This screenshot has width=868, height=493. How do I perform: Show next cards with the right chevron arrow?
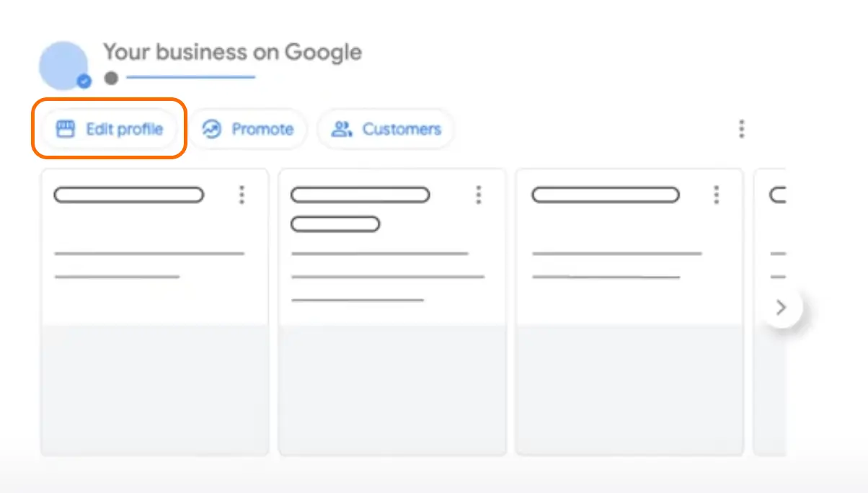tap(781, 308)
